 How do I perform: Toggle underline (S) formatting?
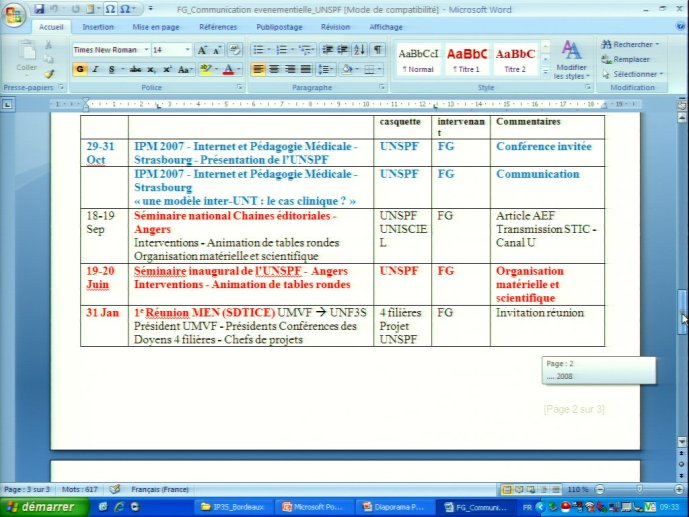click(111, 69)
